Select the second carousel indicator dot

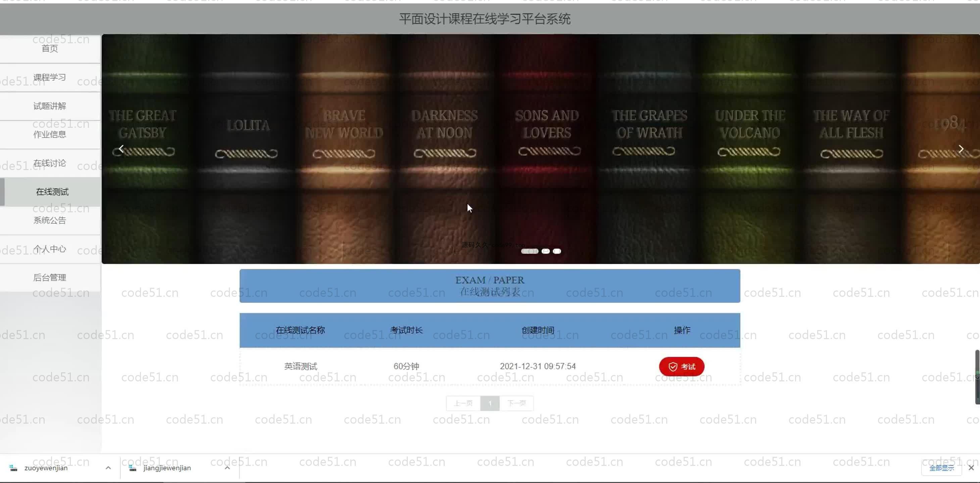(545, 251)
